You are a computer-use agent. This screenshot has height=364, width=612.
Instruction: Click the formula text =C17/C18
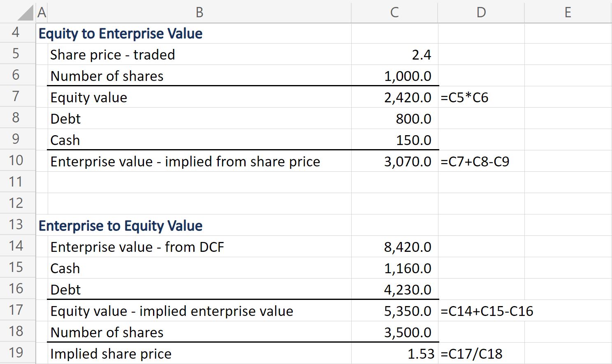click(x=471, y=354)
